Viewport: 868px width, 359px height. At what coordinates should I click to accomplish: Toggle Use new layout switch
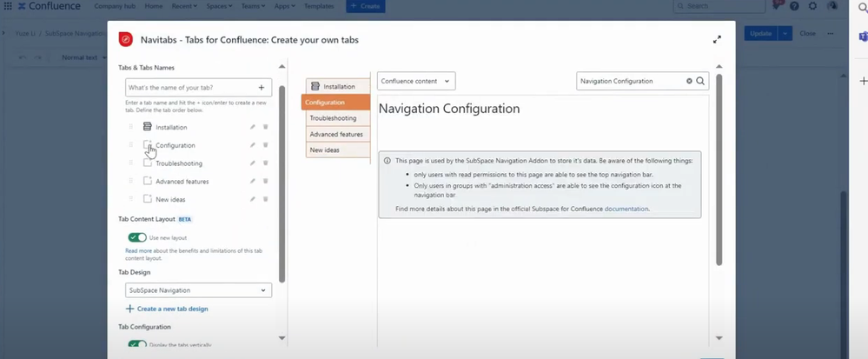pyautogui.click(x=137, y=237)
